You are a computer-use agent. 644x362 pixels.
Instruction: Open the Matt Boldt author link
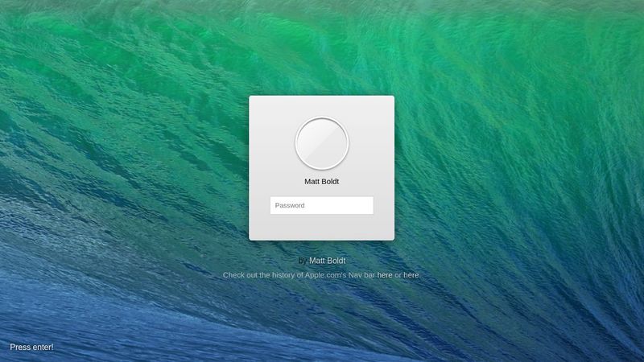tap(327, 261)
